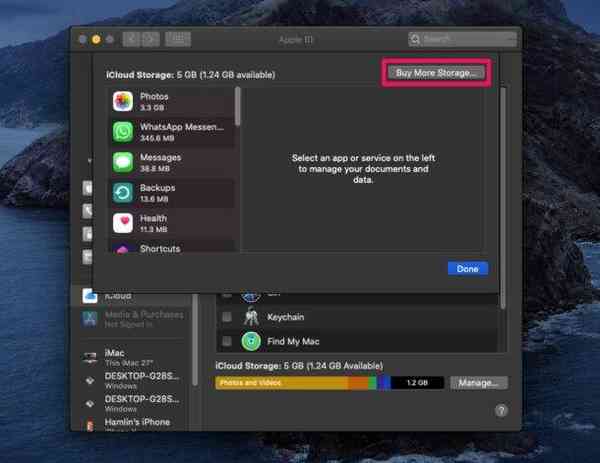The height and width of the screenshot is (463, 600).
Task: Click the "345.6 MB" WhatsApp size text
Action: (x=157, y=138)
